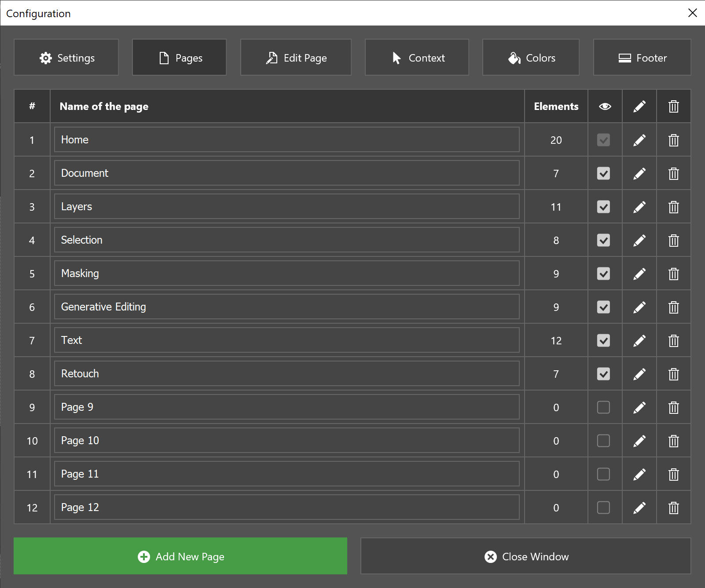Go to the Footer tab

pos(642,58)
